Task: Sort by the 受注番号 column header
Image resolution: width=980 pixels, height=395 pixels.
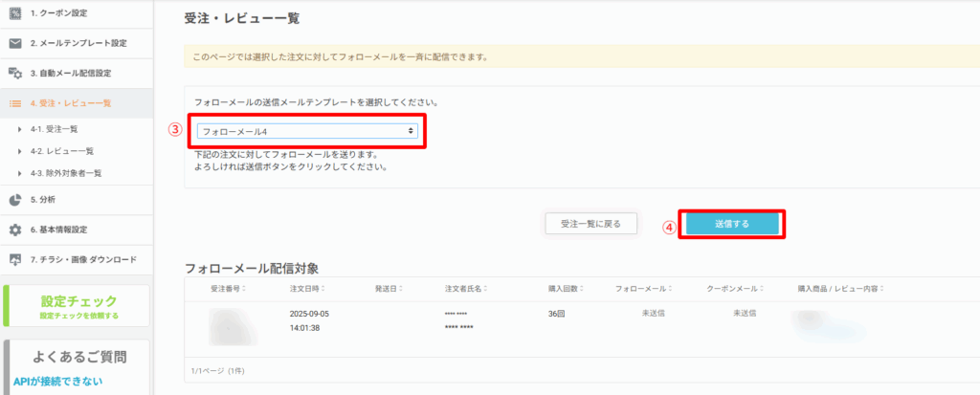Action: pyautogui.click(x=227, y=288)
